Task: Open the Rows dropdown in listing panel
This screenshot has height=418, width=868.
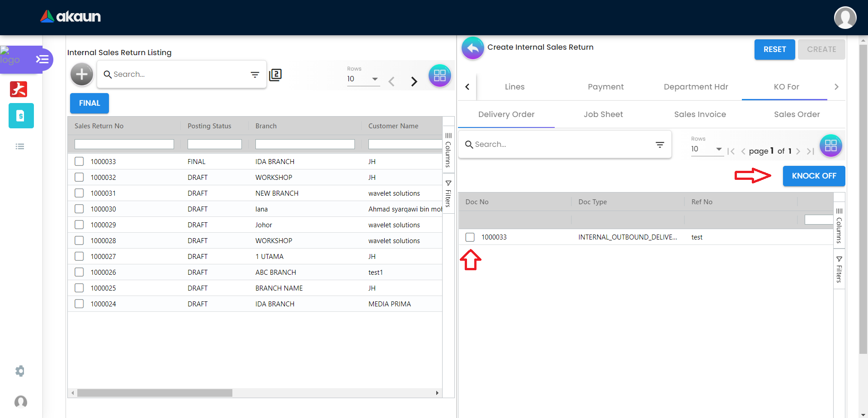Action: (x=363, y=79)
